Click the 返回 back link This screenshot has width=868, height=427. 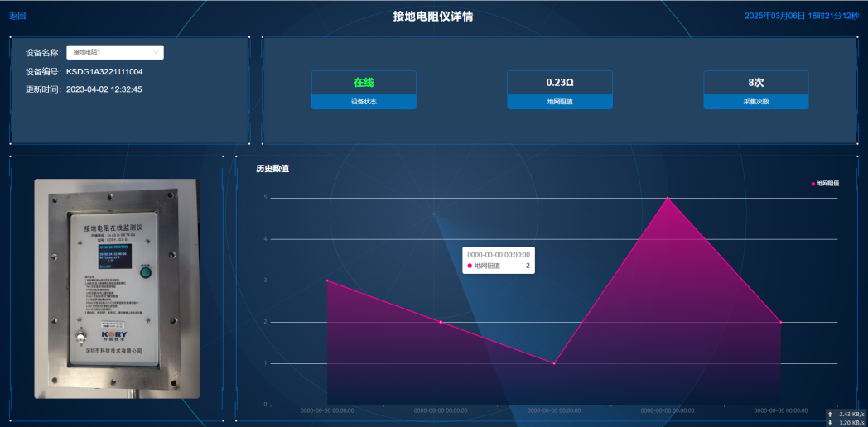17,16
